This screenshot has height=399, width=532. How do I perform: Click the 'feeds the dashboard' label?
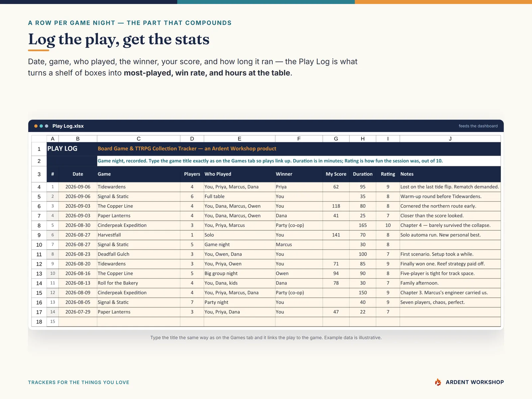coord(478,126)
